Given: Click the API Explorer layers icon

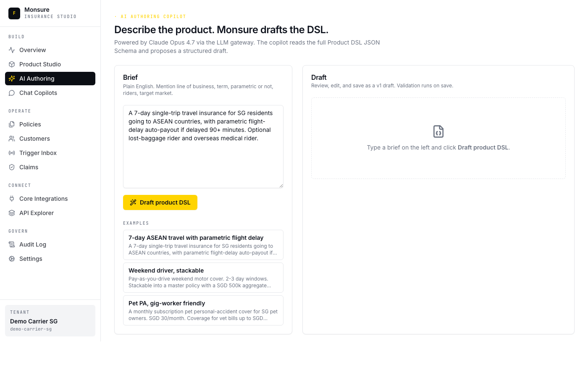Looking at the screenshot, I should [12, 213].
